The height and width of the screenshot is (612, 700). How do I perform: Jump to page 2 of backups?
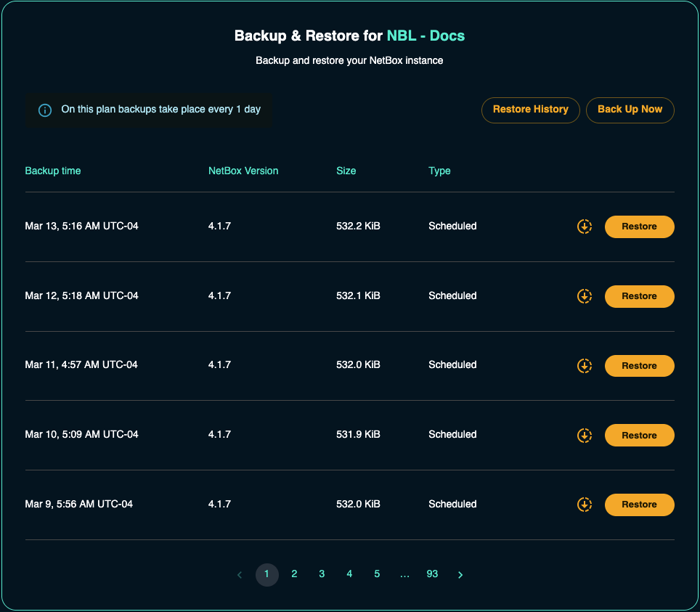click(x=294, y=574)
